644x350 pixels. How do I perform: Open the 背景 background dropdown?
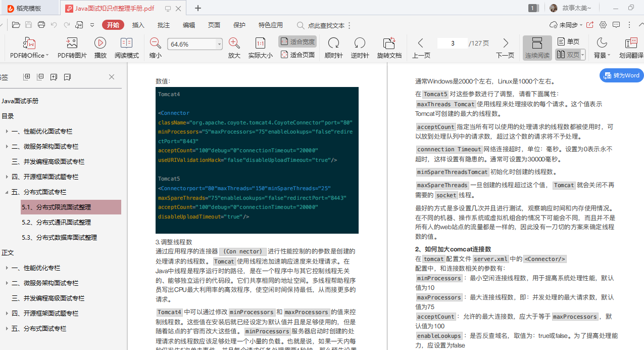click(x=602, y=49)
